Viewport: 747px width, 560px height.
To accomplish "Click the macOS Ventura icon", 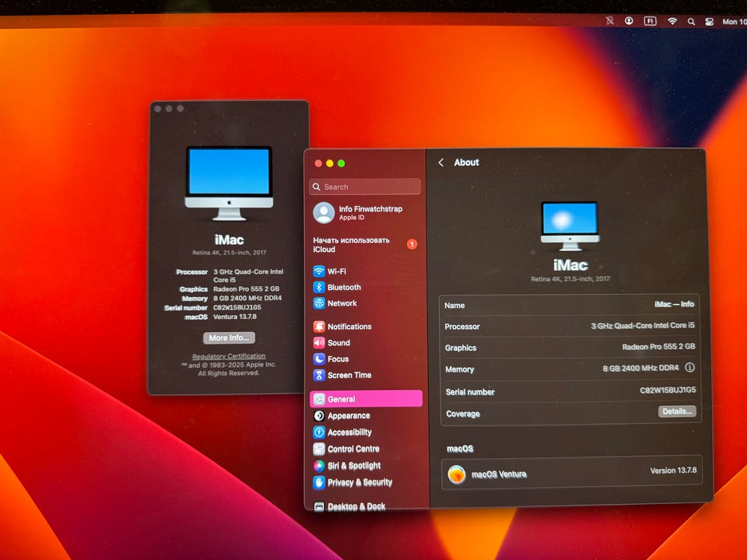I will coord(457,474).
